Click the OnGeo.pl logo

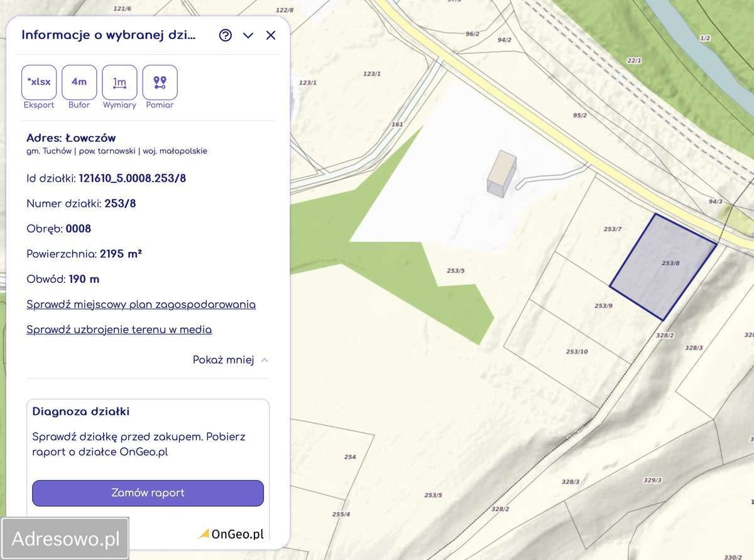point(231,534)
